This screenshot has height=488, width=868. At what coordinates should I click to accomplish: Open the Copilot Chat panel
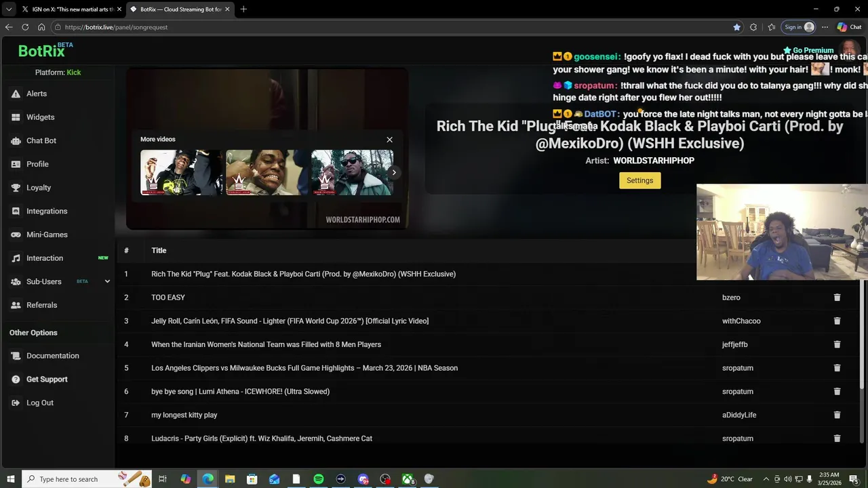pos(849,27)
